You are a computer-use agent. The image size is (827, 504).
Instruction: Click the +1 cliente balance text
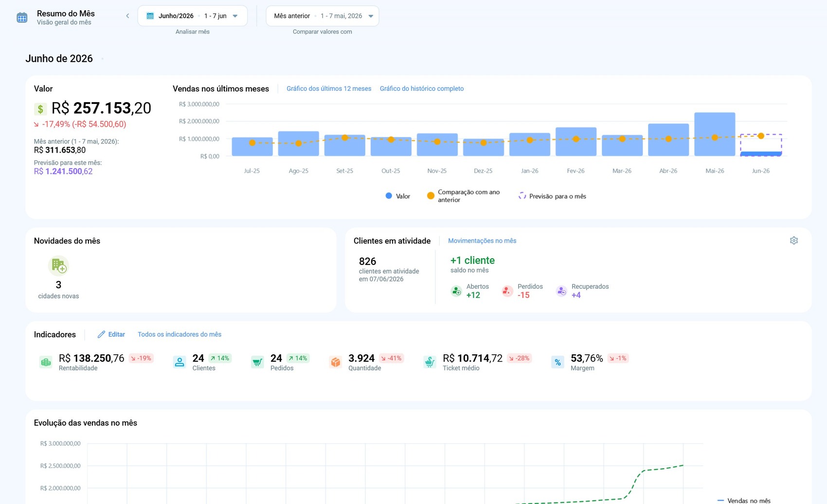[472, 261]
